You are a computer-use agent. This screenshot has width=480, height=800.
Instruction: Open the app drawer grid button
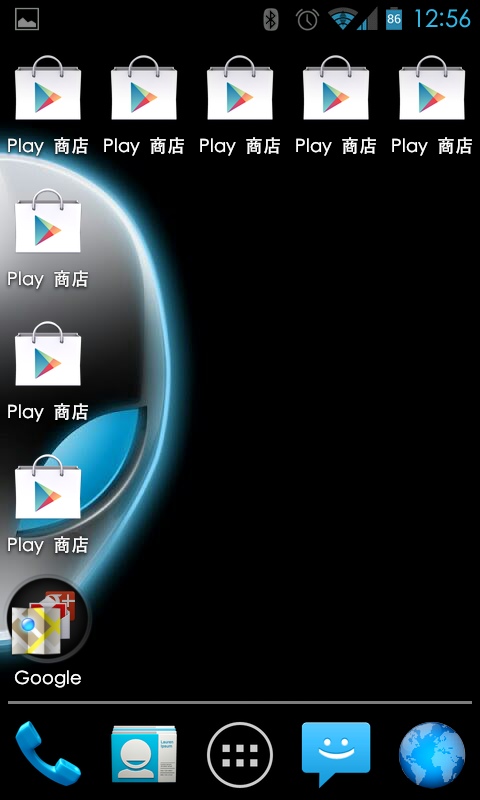point(240,755)
